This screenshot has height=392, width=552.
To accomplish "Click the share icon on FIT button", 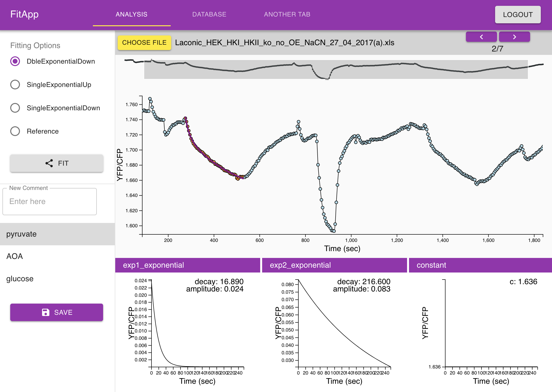I will [x=49, y=163].
